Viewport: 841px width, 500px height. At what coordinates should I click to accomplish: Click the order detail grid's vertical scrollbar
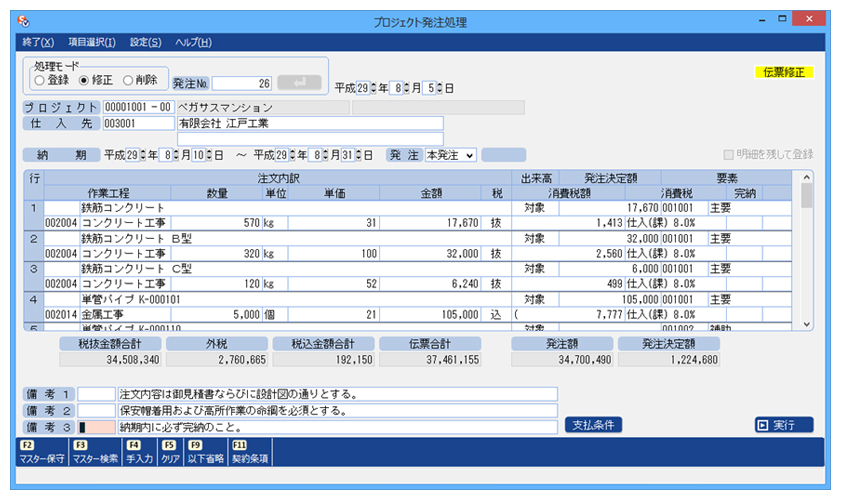click(x=806, y=250)
